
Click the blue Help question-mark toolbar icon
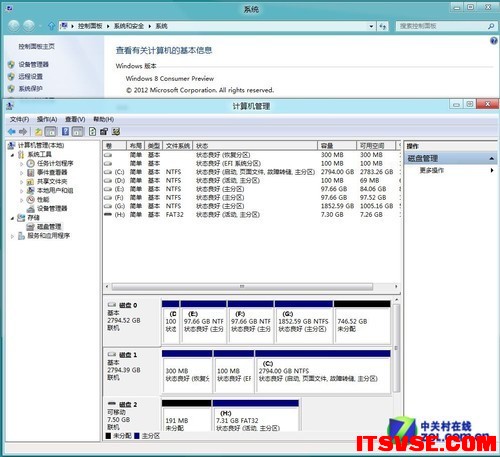(66, 132)
